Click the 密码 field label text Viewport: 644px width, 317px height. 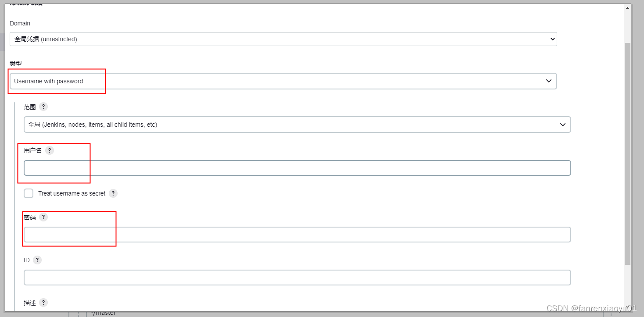[x=30, y=217]
